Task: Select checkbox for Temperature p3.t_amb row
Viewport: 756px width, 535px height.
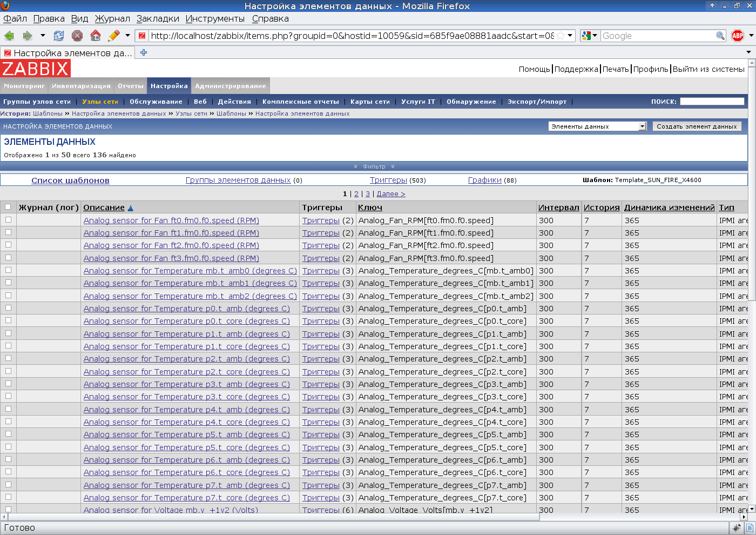Action: pos(8,384)
